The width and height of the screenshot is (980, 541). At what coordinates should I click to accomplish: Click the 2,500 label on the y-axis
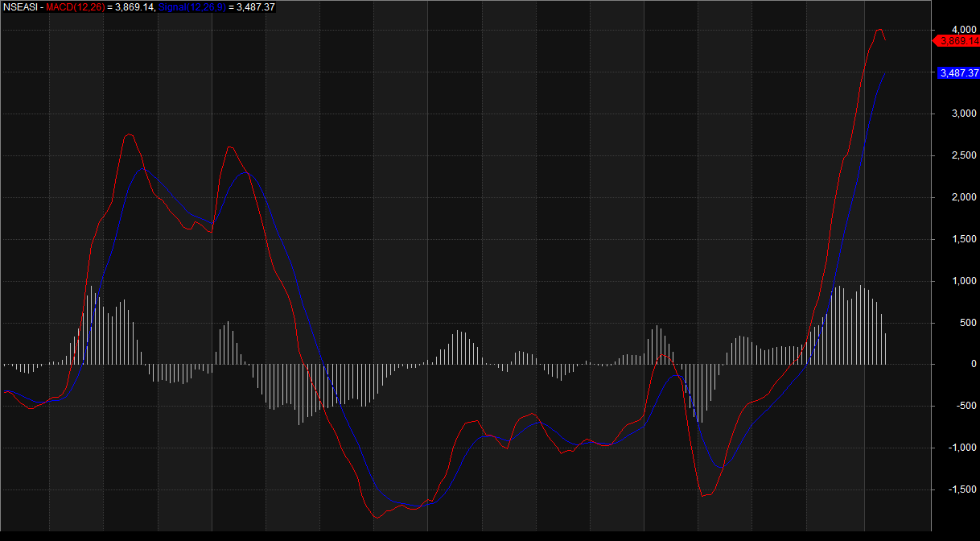pyautogui.click(x=953, y=156)
